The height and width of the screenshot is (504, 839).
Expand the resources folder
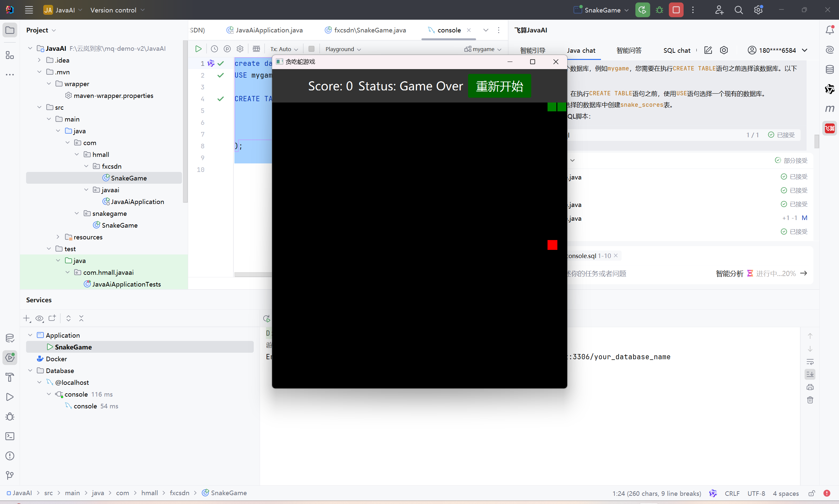[x=58, y=237]
